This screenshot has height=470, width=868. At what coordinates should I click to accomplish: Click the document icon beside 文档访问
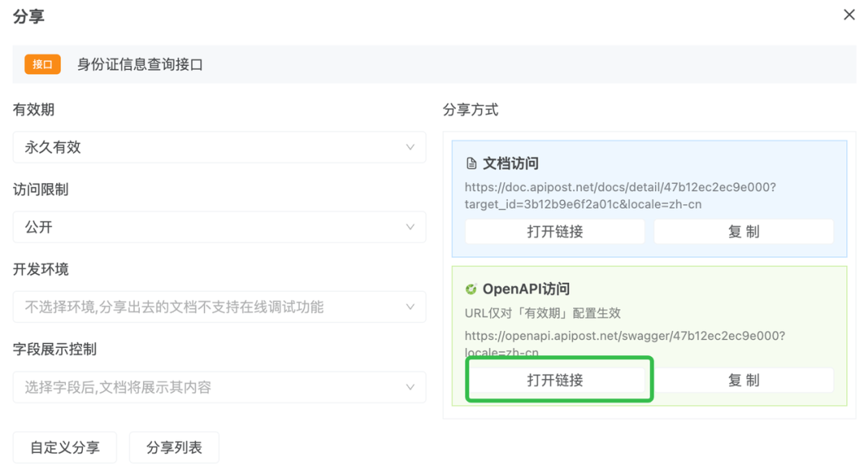(473, 162)
